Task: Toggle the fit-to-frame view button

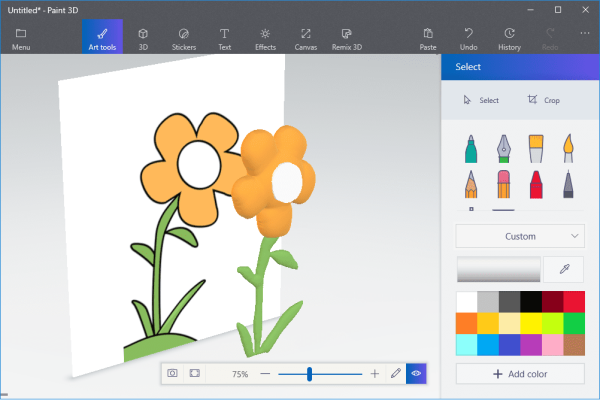Action: pyautogui.click(x=195, y=373)
